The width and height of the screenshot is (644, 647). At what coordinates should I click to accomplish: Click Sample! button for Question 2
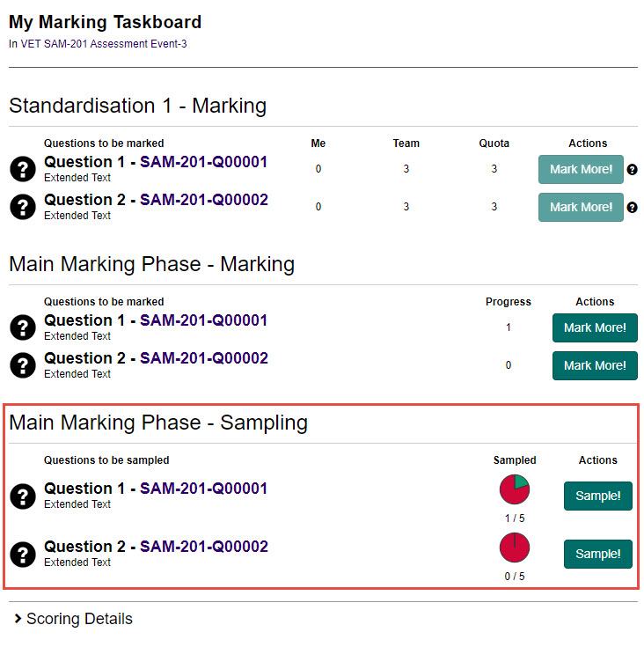point(597,554)
